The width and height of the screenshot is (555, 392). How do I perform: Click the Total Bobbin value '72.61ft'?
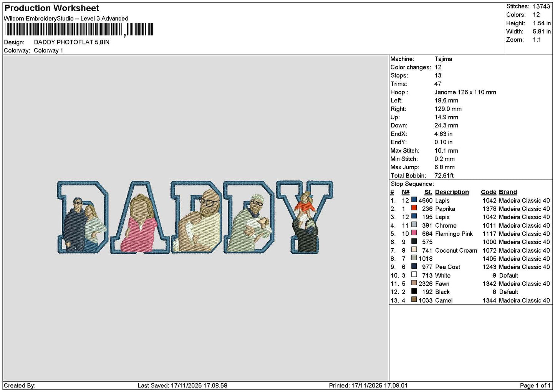tap(444, 175)
